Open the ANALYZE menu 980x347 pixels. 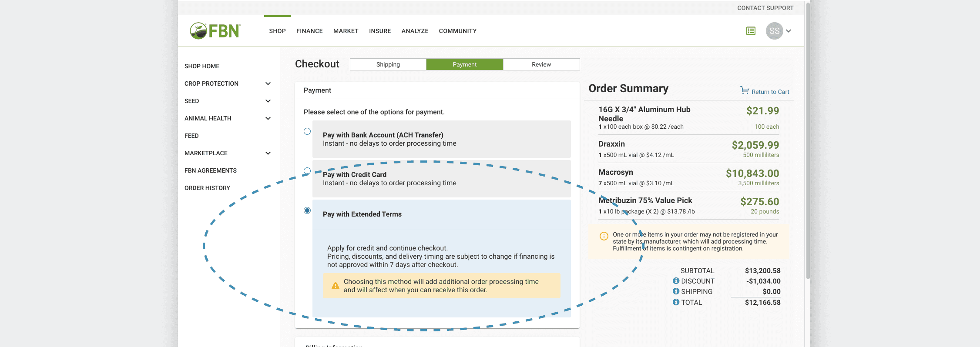pyautogui.click(x=415, y=31)
